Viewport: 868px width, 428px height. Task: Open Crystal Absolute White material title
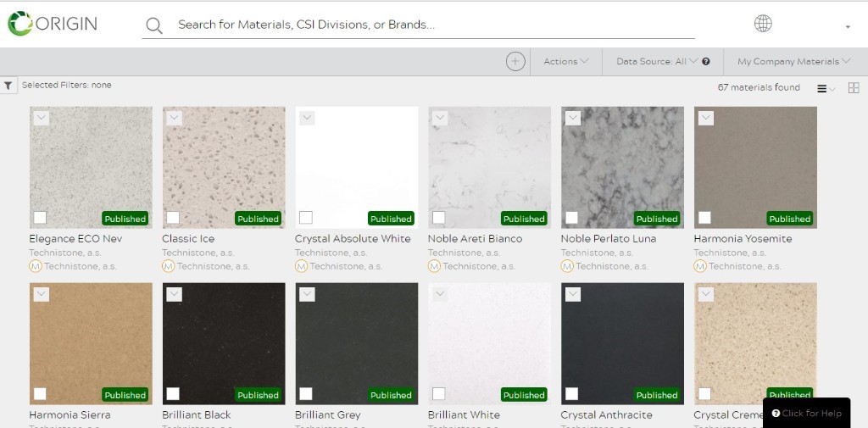353,239
